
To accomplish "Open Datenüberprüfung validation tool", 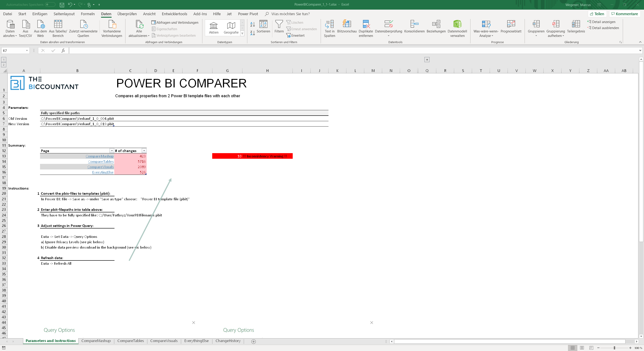I will [x=388, y=29].
